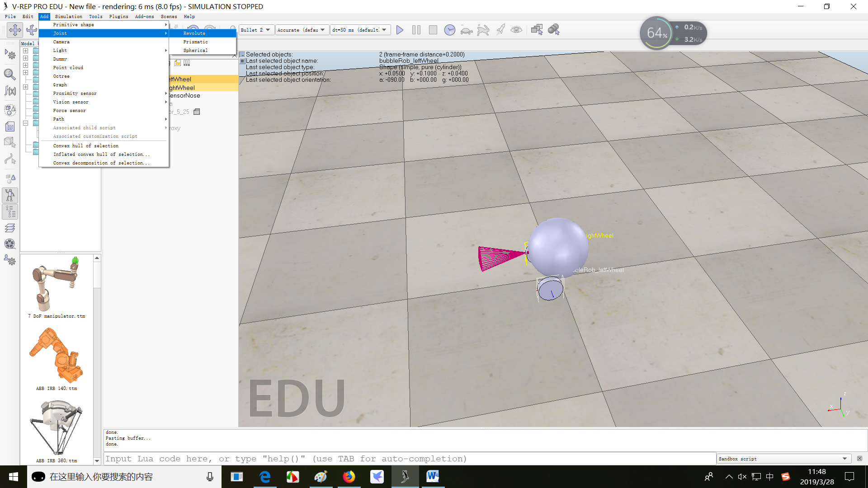Open scene object properties magnifier icon
The width and height of the screenshot is (868, 488).
(10, 74)
